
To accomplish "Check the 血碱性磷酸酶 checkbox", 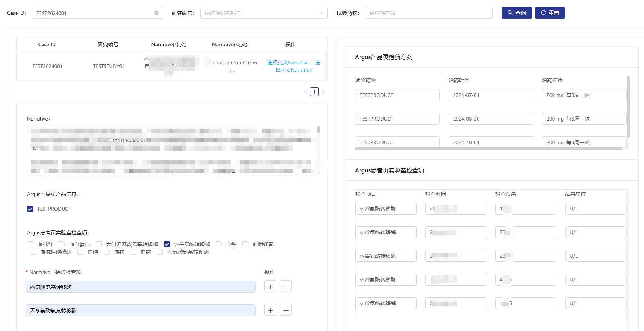I will 33,252.
